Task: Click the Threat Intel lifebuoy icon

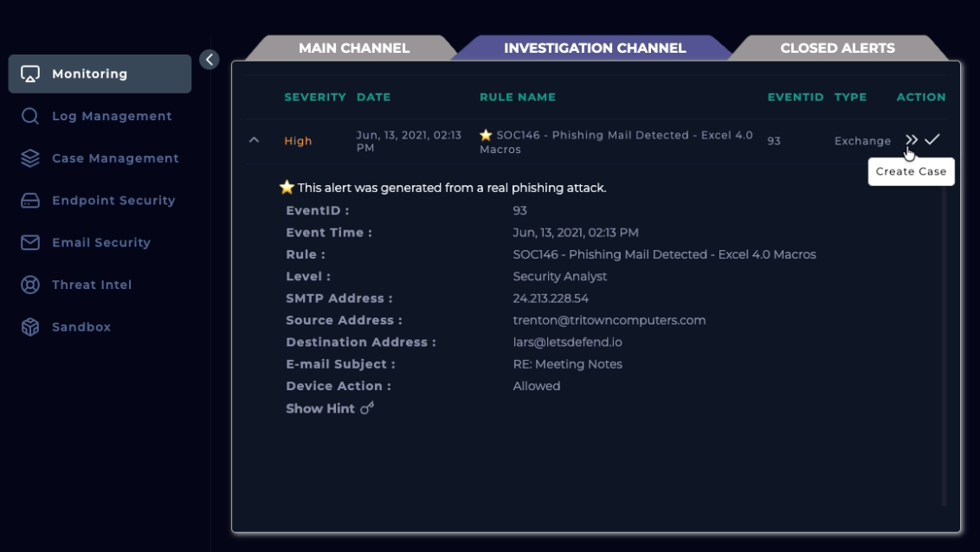Action: pos(30,285)
